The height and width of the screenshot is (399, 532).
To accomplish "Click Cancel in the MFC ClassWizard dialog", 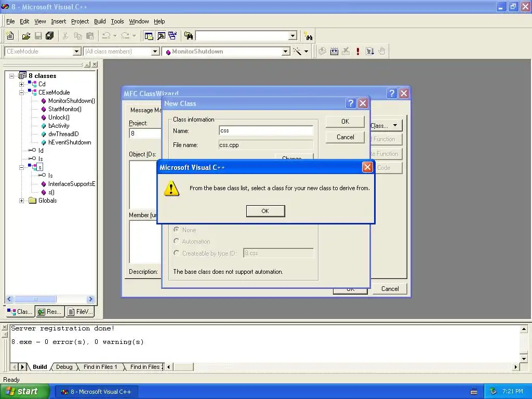I will 390,289.
